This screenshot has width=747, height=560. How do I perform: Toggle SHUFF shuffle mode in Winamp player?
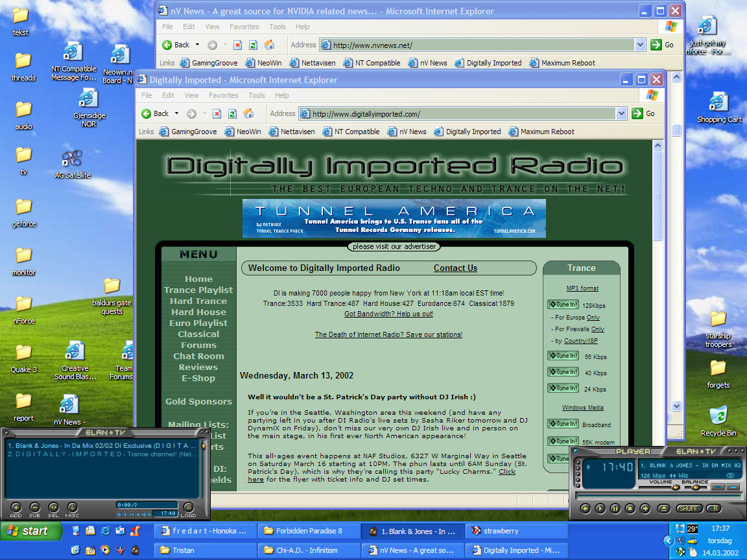(689, 509)
